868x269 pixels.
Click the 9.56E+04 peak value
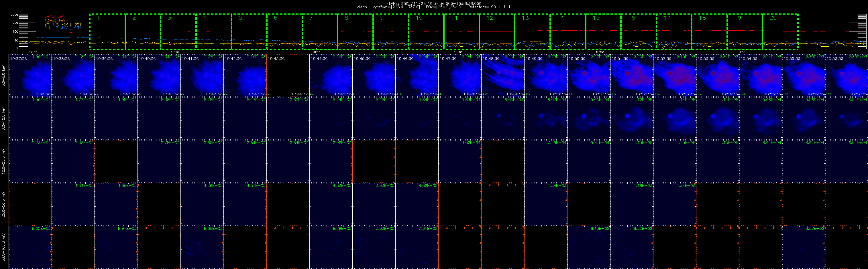click(815, 100)
